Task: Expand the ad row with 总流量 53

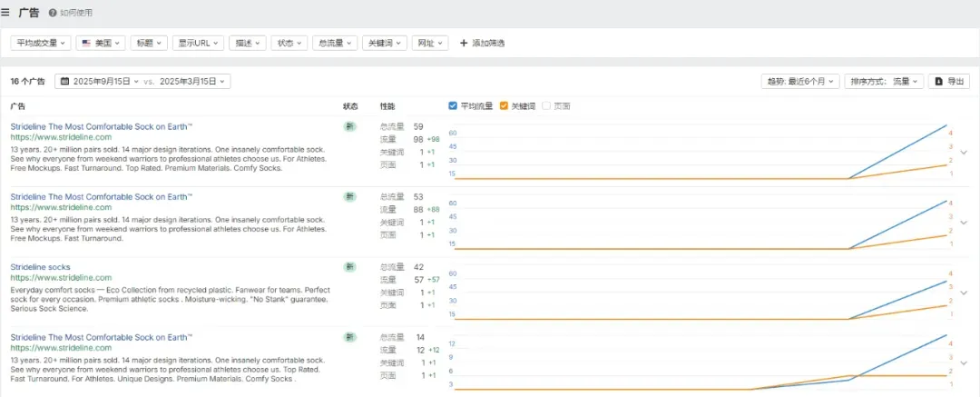Action: click(x=963, y=223)
